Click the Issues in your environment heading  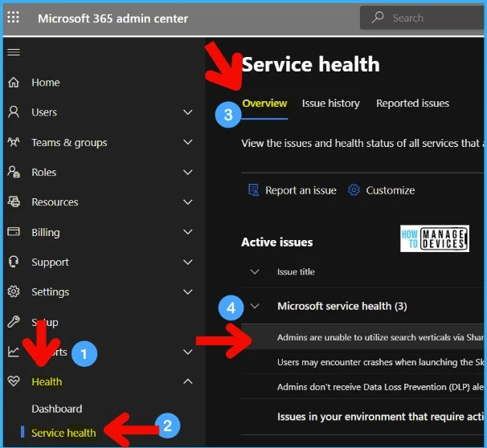coord(380,417)
